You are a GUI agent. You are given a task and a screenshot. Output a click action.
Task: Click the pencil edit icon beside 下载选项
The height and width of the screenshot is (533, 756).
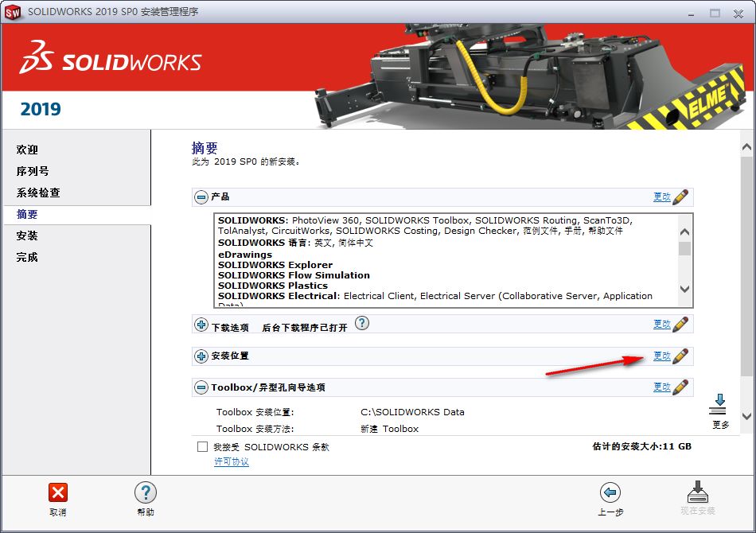coord(680,323)
